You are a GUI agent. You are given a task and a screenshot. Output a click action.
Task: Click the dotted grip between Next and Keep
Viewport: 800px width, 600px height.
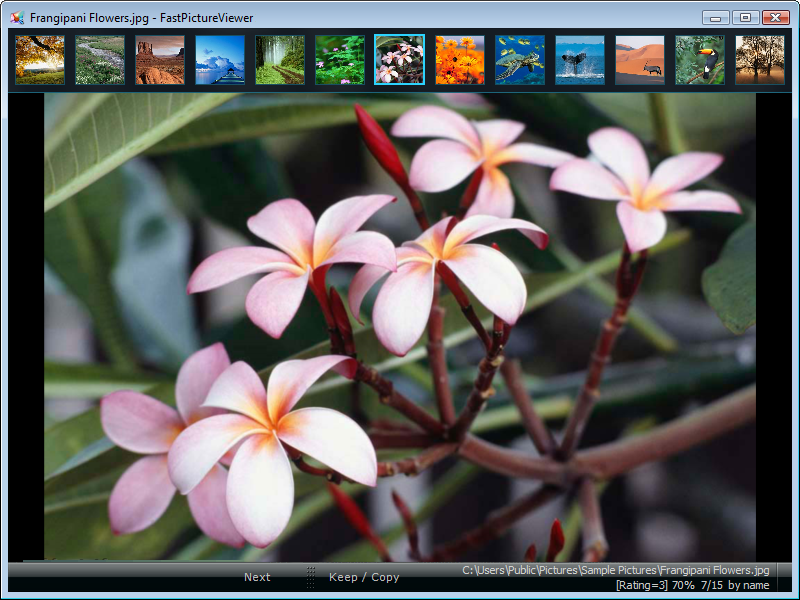310,578
